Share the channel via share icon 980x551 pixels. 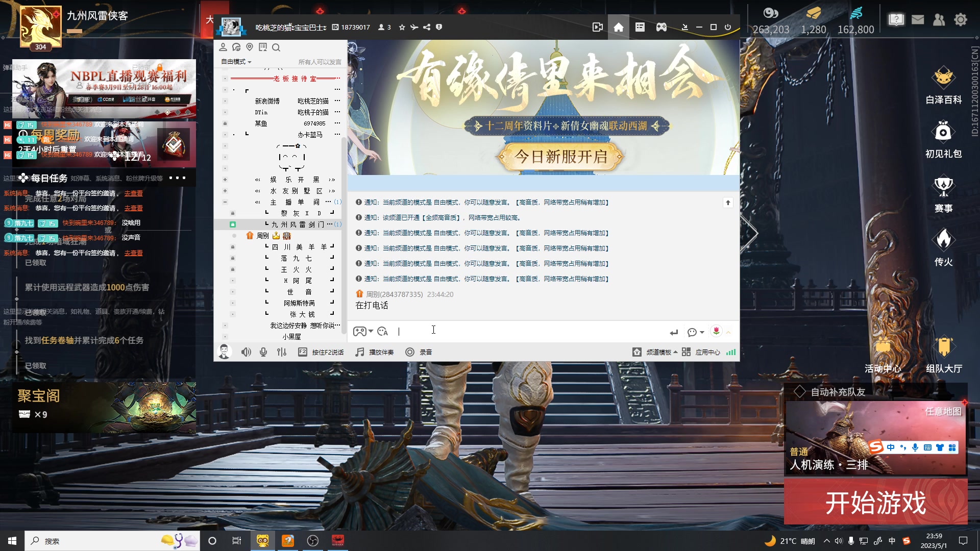(427, 27)
